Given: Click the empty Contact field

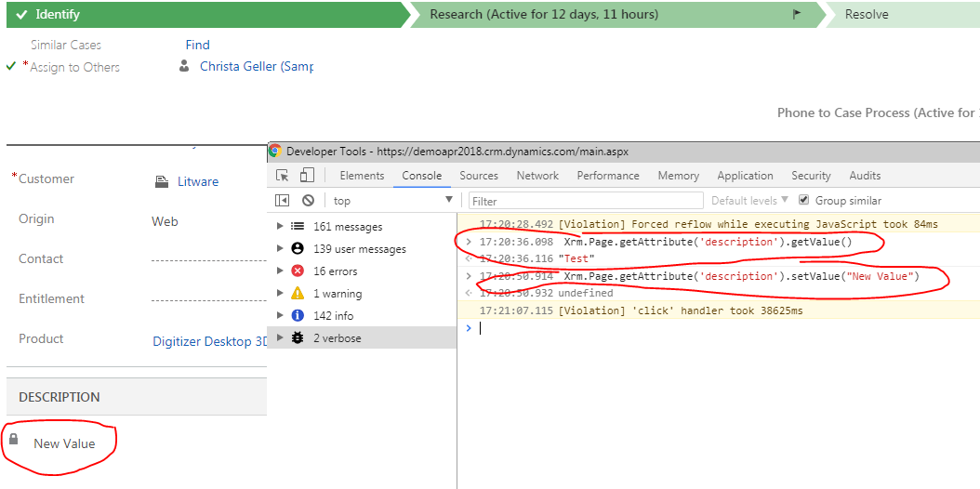Looking at the screenshot, I should 209,259.
